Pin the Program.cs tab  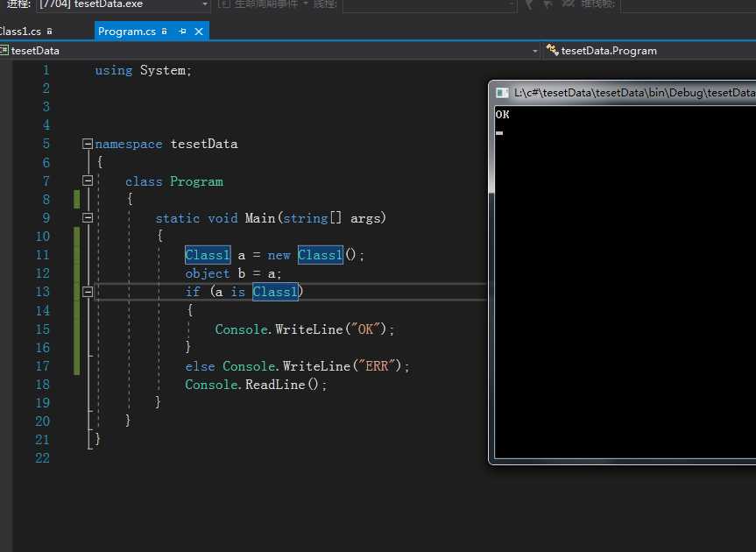pos(182,32)
